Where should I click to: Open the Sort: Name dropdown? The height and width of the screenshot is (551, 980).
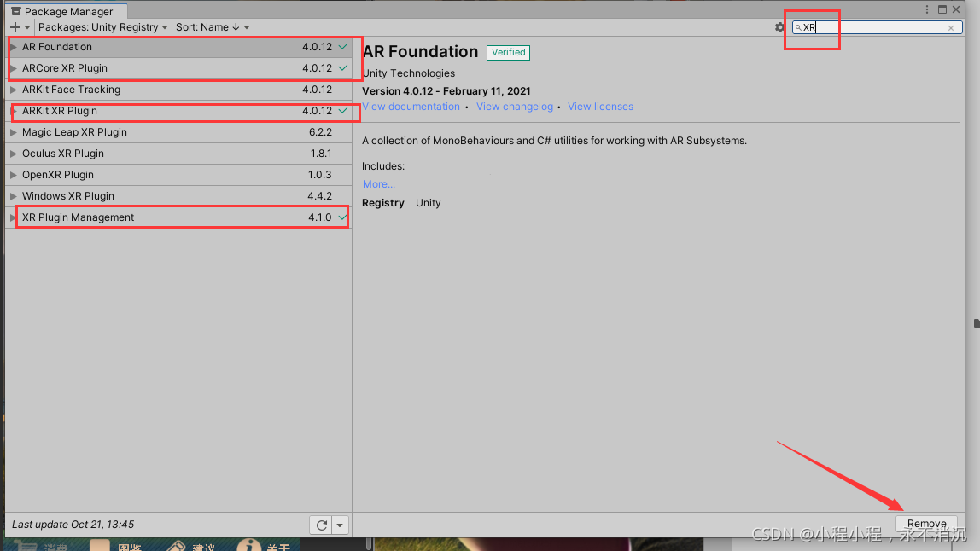213,26
